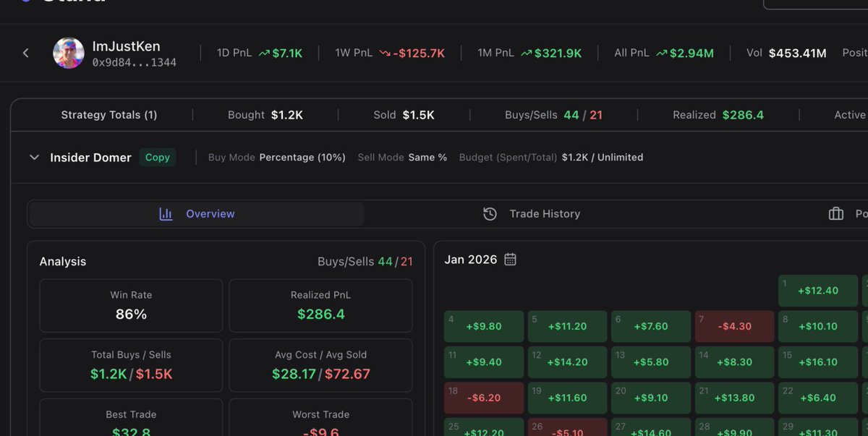The height and width of the screenshot is (436, 868).
Task: Collapse the Insider Domer strategy row
Action: click(34, 157)
